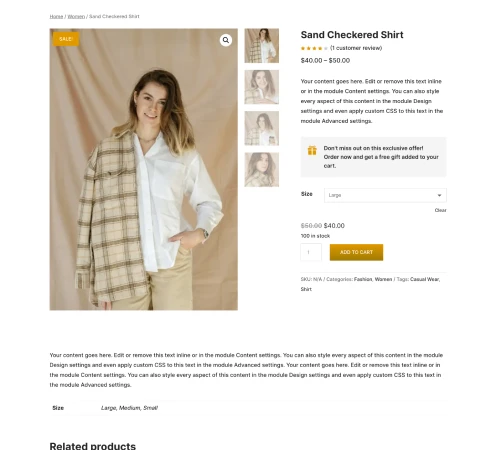This screenshot has width=500, height=450.
Task: Select the fourth product gallery thumbnail
Action: point(262,170)
